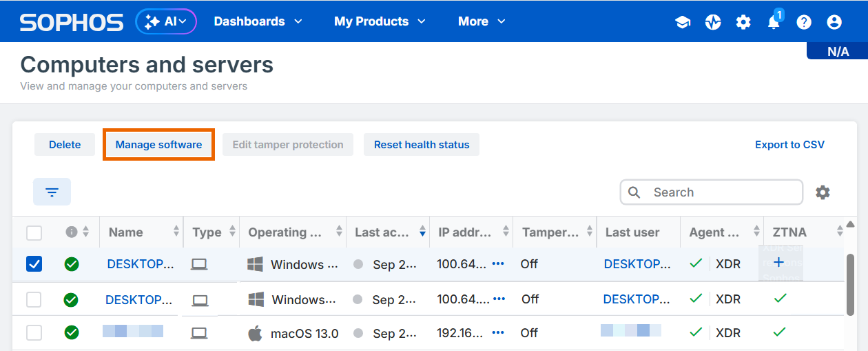This screenshot has width=868, height=351.
Task: Sort table by the Type column header
Action: click(207, 232)
